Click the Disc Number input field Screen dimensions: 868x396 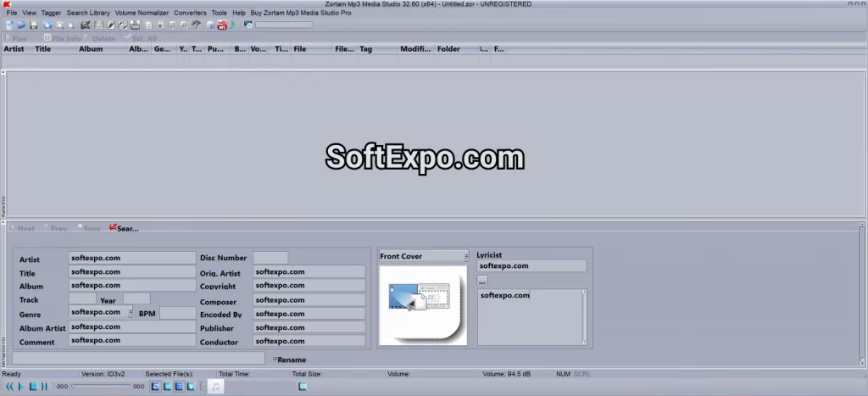(270, 258)
